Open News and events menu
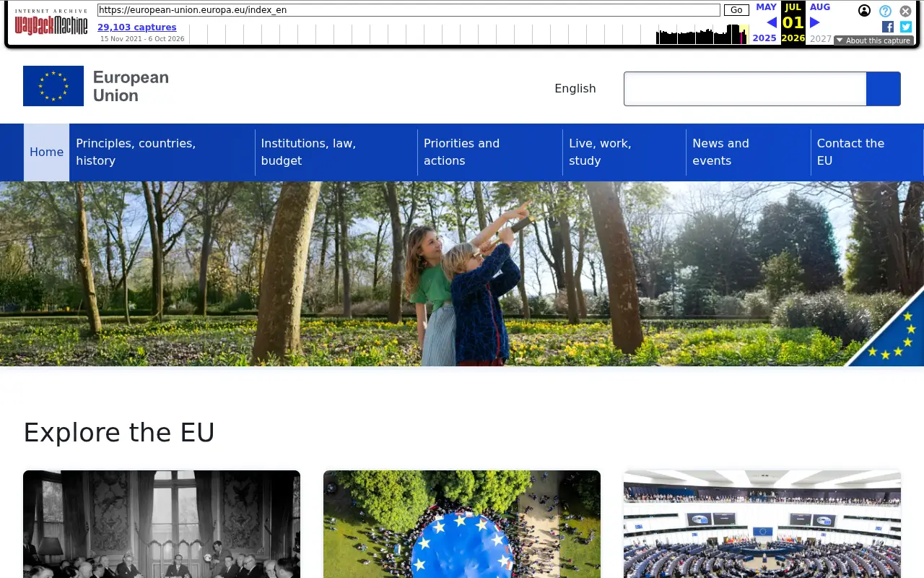This screenshot has height=578, width=924. coord(749,152)
